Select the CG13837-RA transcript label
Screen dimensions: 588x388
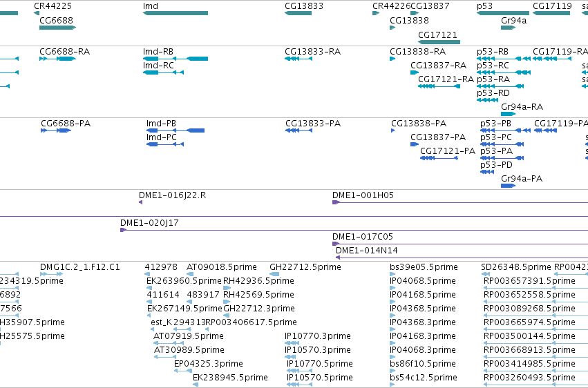coord(438,65)
